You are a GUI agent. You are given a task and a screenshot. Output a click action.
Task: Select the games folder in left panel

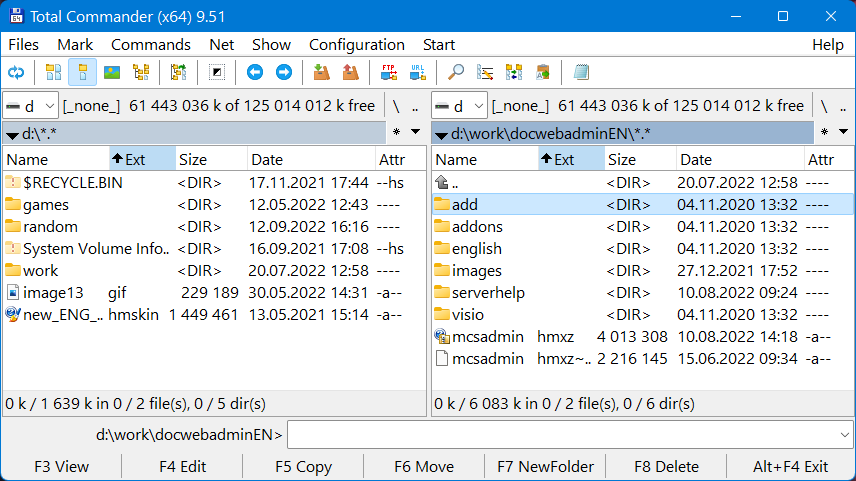pyautogui.click(x=214, y=205)
